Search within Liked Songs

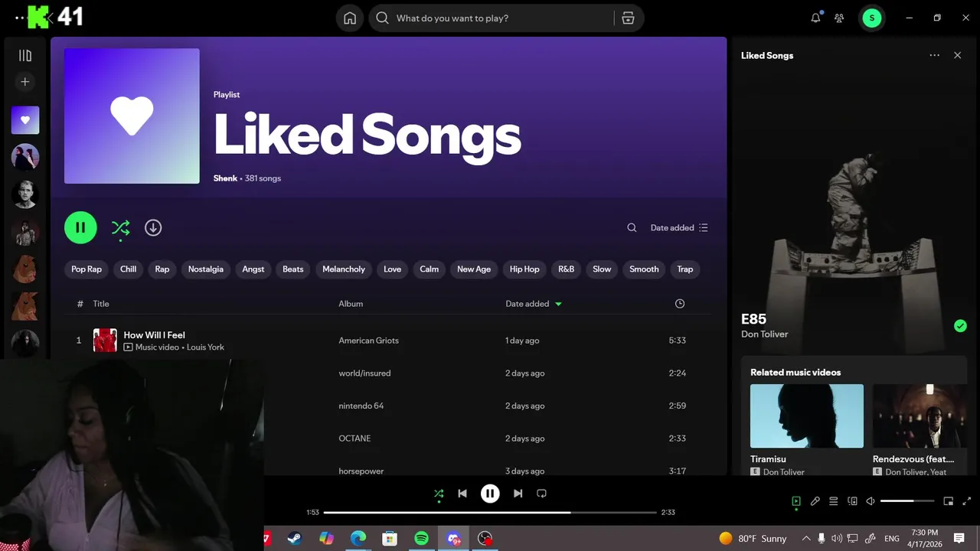pos(632,227)
